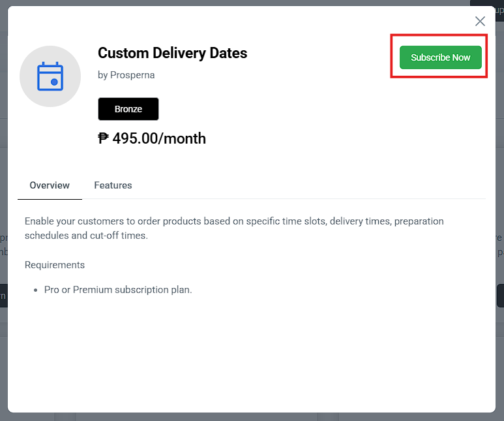Click the dark button behind dialog's left edge
The height and width of the screenshot is (421, 504).
(x=3, y=295)
